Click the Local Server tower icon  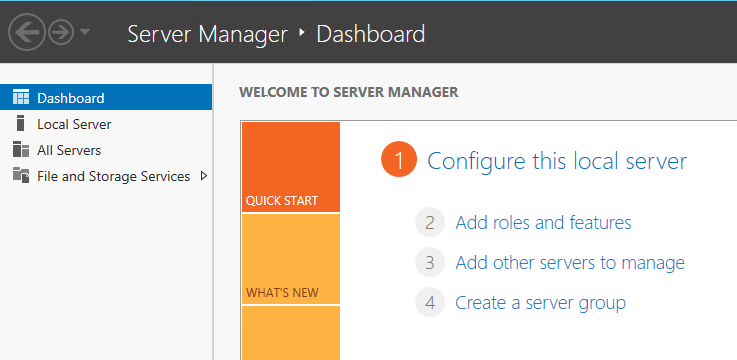(20, 123)
